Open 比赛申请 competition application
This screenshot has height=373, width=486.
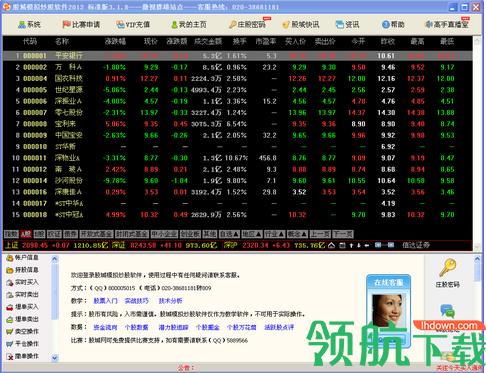81,24
